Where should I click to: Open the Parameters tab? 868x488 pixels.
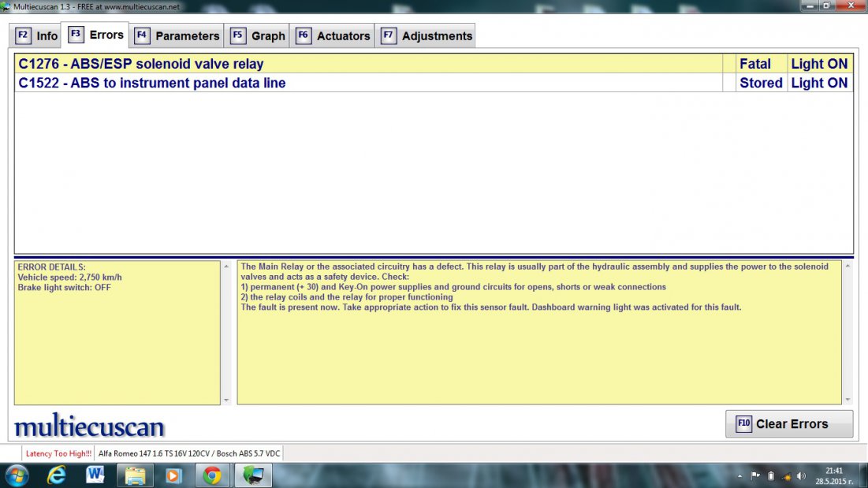coord(177,35)
